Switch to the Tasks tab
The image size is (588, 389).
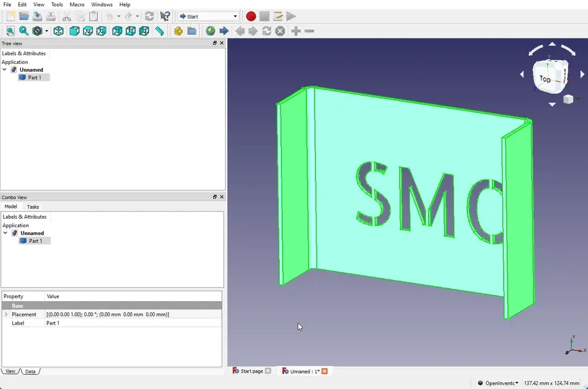tap(33, 207)
